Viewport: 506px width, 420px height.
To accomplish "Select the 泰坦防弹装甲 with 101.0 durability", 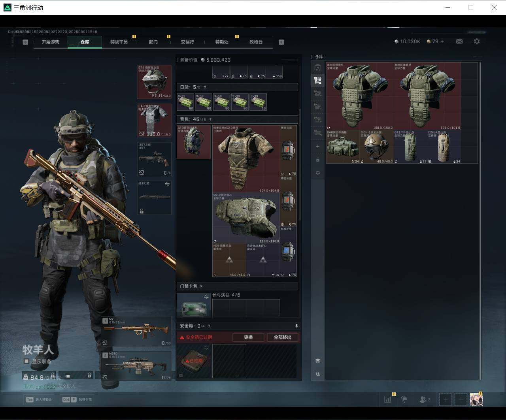I will coord(427,96).
